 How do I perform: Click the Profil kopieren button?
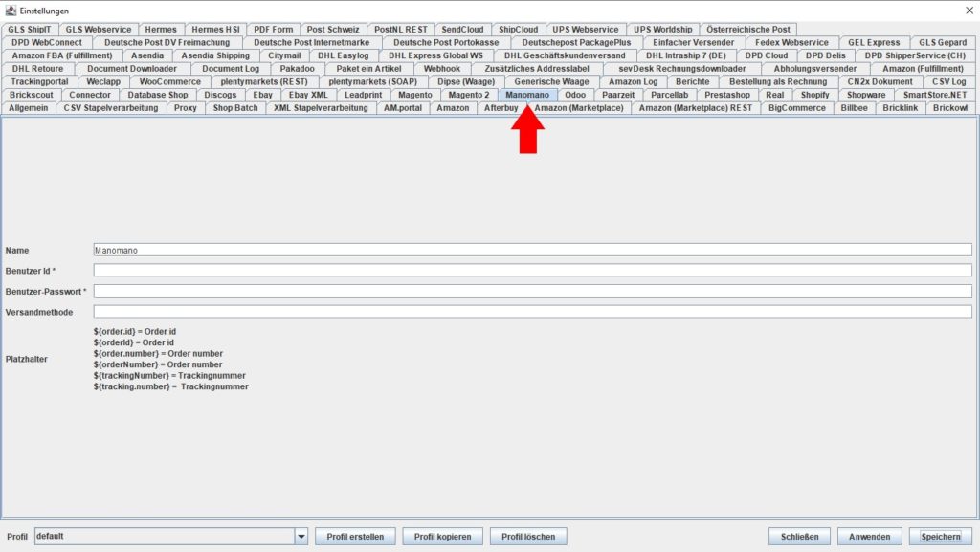point(442,537)
